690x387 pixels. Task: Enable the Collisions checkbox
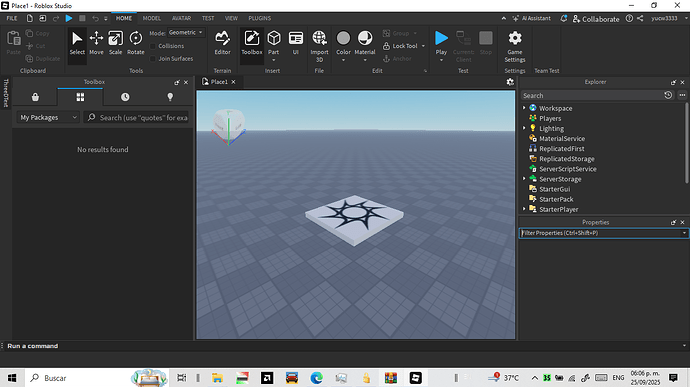153,46
